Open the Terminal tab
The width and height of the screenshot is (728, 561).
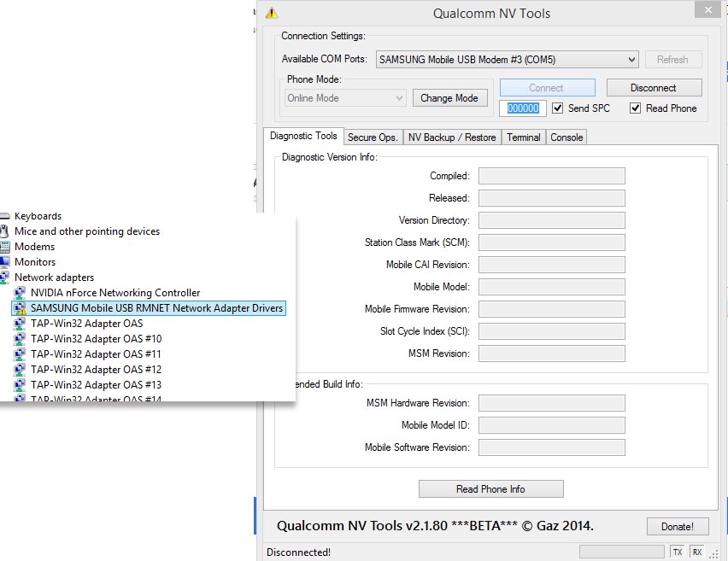(523, 137)
